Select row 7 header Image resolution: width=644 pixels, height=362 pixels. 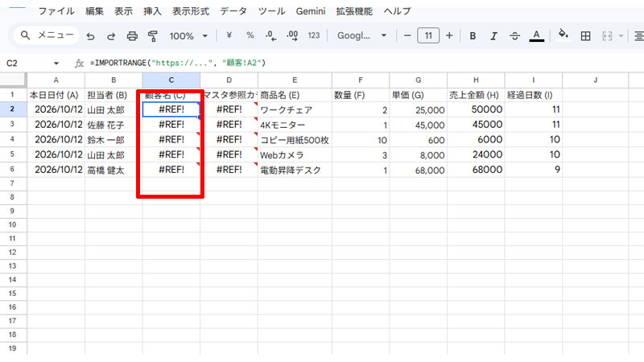click(x=12, y=183)
